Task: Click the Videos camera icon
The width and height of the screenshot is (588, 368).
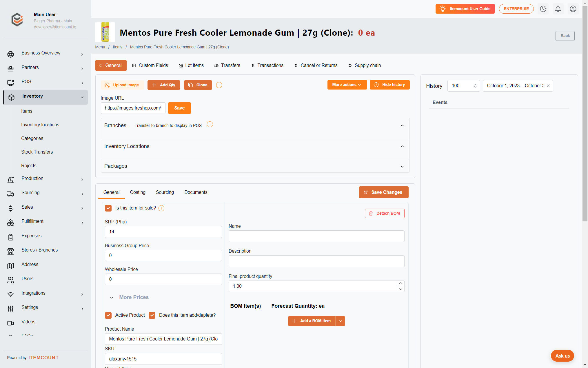Action: [x=11, y=323]
